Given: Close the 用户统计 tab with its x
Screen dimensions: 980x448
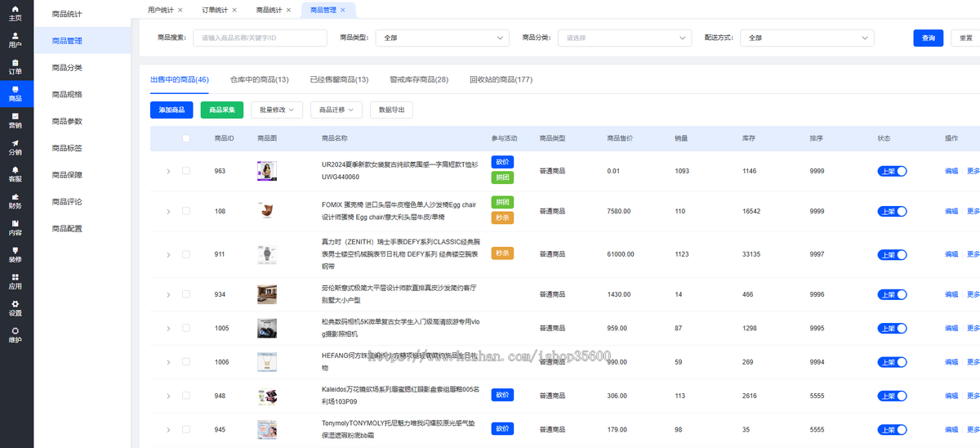Looking at the screenshot, I should (x=180, y=10).
